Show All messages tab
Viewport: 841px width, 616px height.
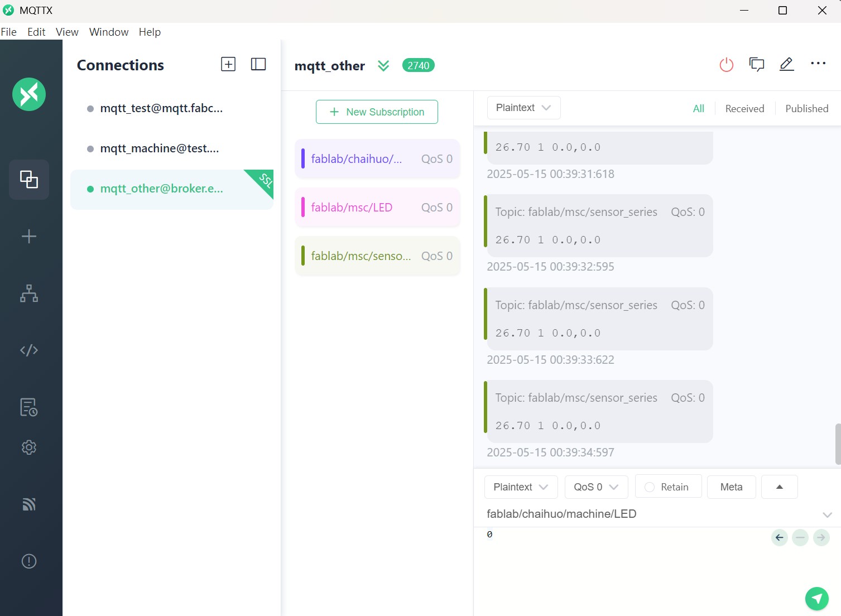click(699, 109)
